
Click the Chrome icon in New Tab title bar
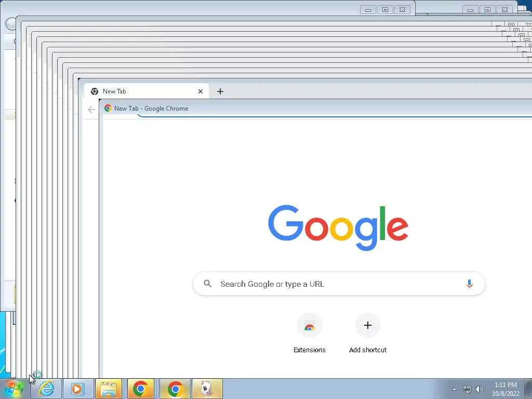point(108,108)
